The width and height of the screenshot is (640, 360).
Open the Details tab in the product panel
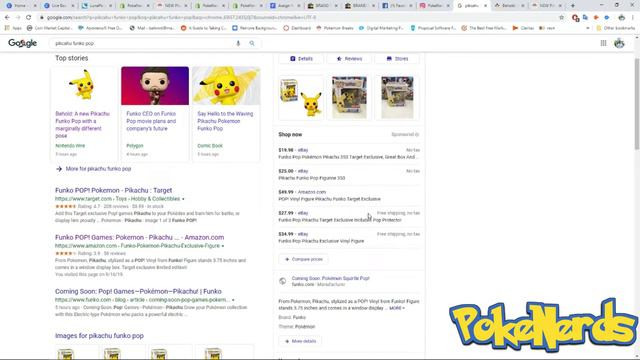(301, 59)
